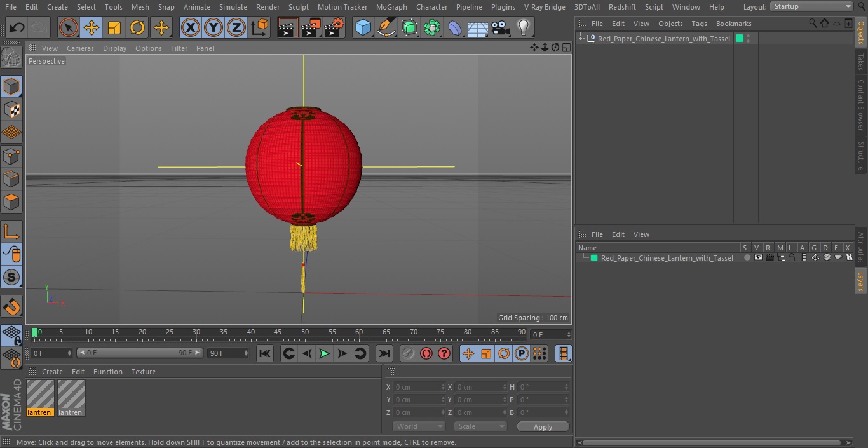The height and width of the screenshot is (448, 868).
Task: Open the MoGraph menu
Action: tap(391, 7)
